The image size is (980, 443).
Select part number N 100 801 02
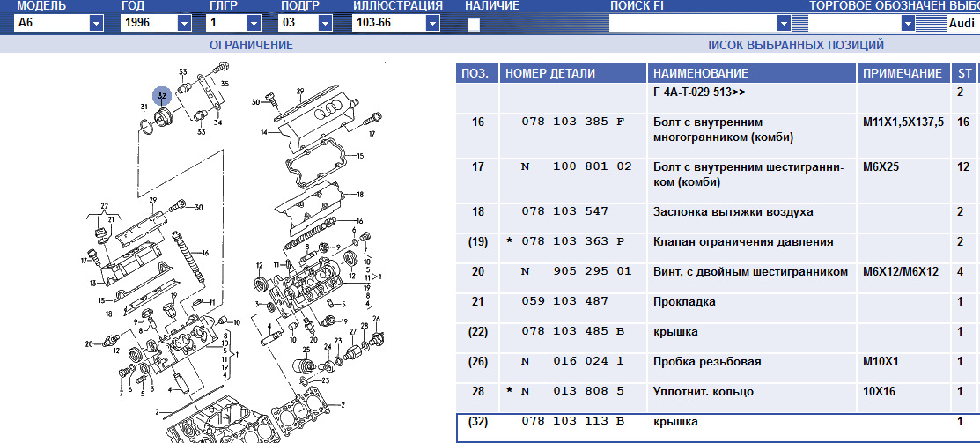click(576, 166)
